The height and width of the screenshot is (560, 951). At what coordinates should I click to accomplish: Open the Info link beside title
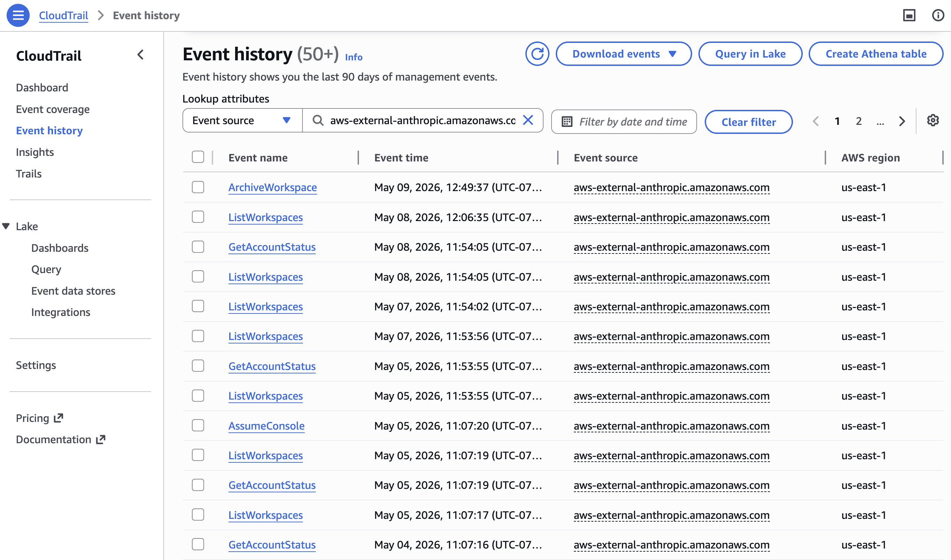tap(354, 57)
